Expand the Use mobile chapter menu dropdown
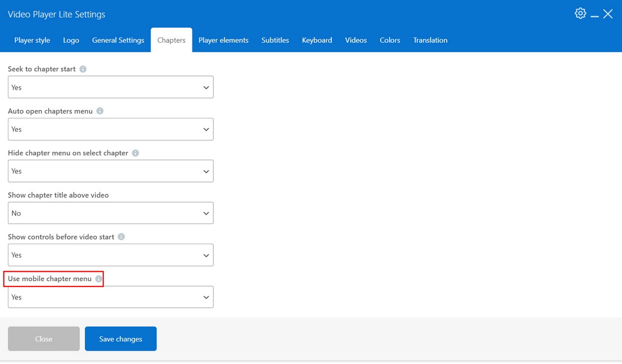Image resolution: width=622 pixels, height=364 pixels. pos(111,297)
